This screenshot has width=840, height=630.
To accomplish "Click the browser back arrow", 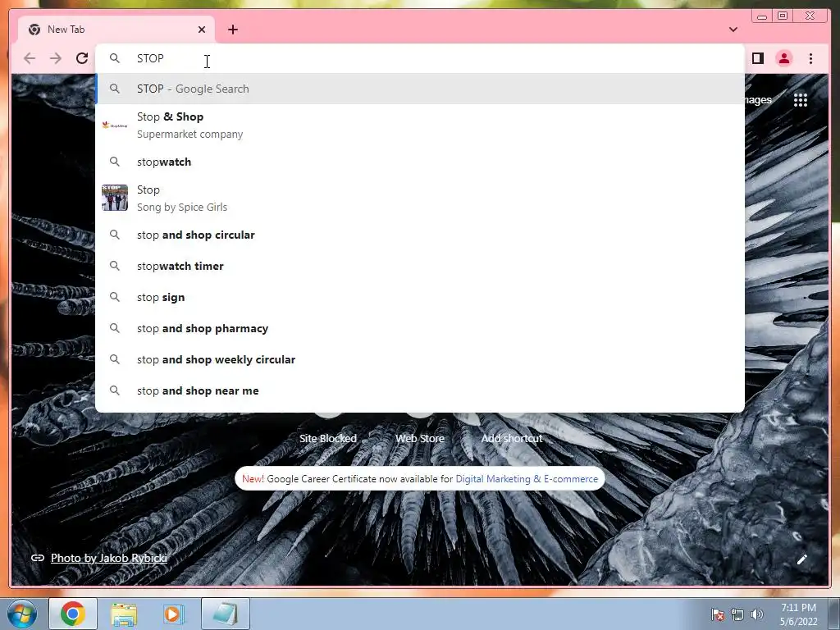I will coord(30,58).
